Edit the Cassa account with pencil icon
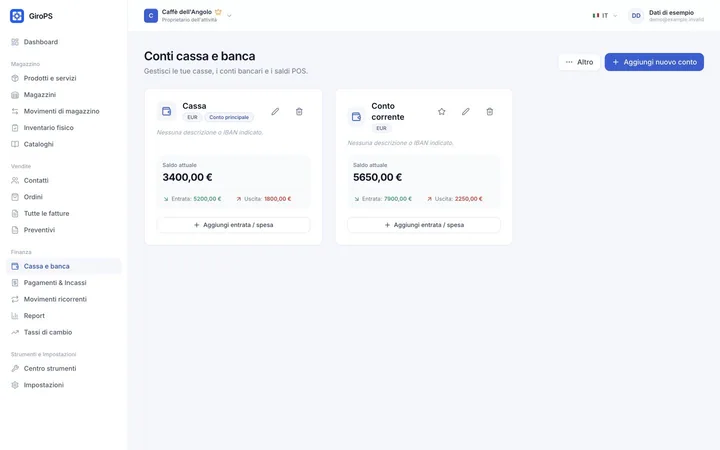Image resolution: width=720 pixels, height=450 pixels. 275,112
